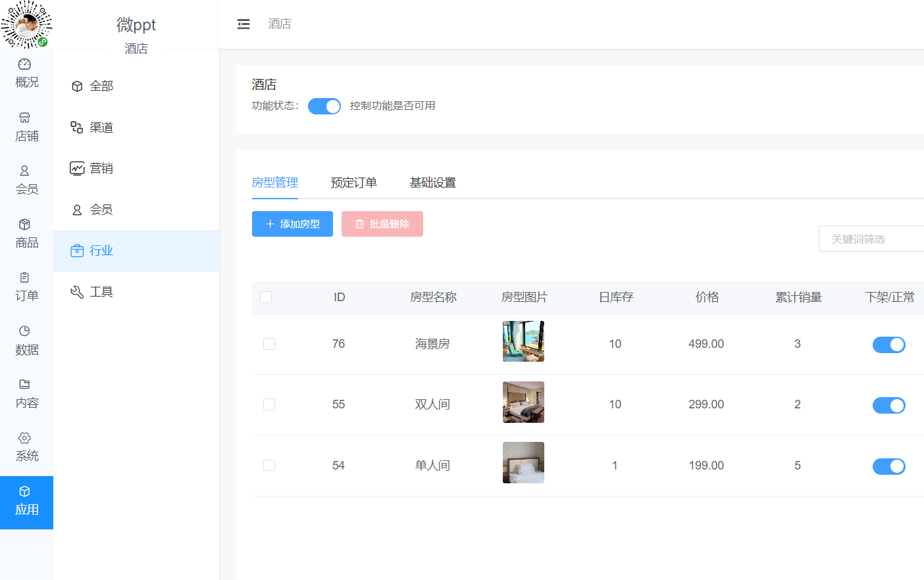This screenshot has height=580, width=924.
Task: Click the price 199.00 cell
Action: pos(706,466)
